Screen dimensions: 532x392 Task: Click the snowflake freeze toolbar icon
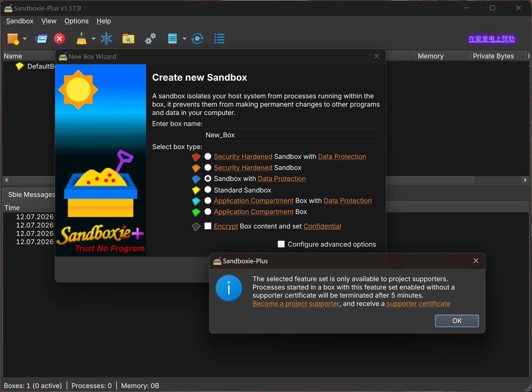pos(106,39)
